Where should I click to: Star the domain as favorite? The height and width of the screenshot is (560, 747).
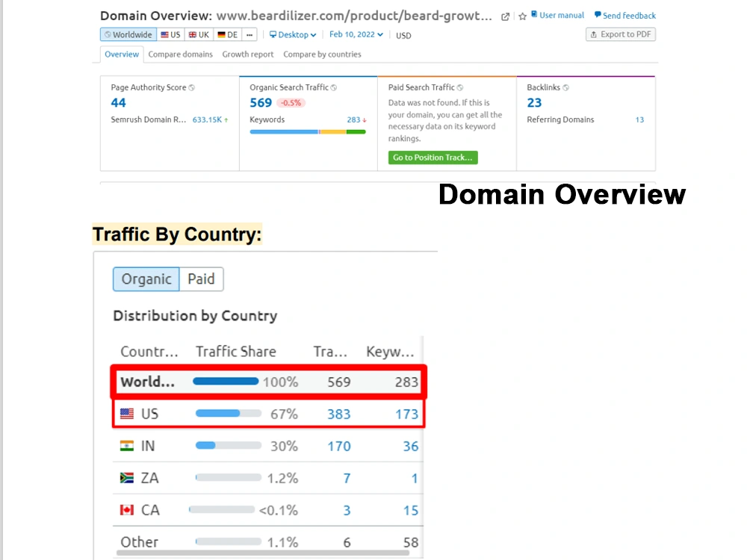(523, 16)
